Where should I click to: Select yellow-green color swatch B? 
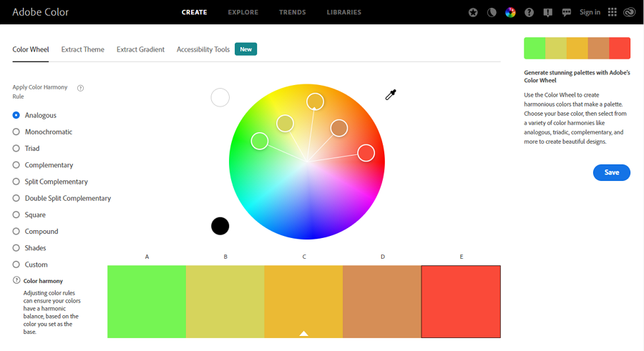[x=225, y=302]
